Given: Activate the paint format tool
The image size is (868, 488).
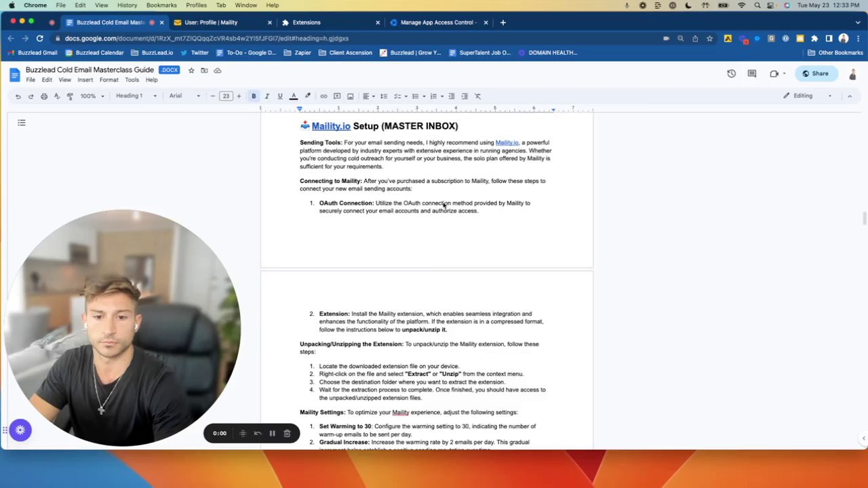Looking at the screenshot, I should tap(70, 96).
